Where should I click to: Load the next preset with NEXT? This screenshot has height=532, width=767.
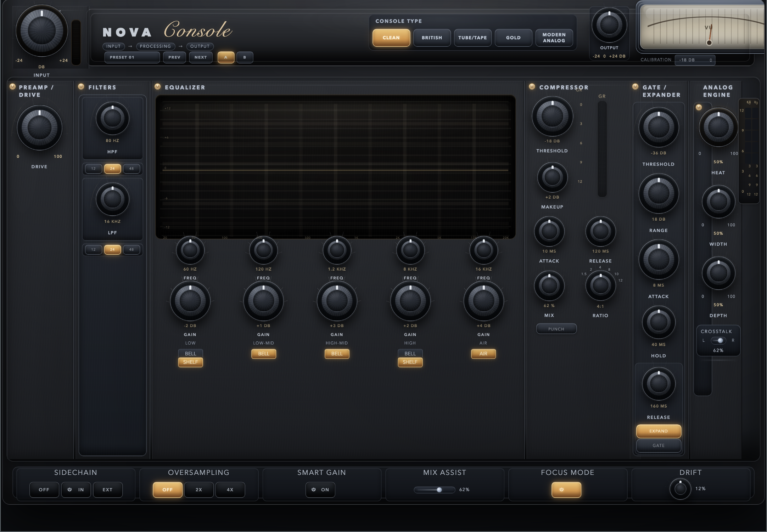pyautogui.click(x=201, y=57)
